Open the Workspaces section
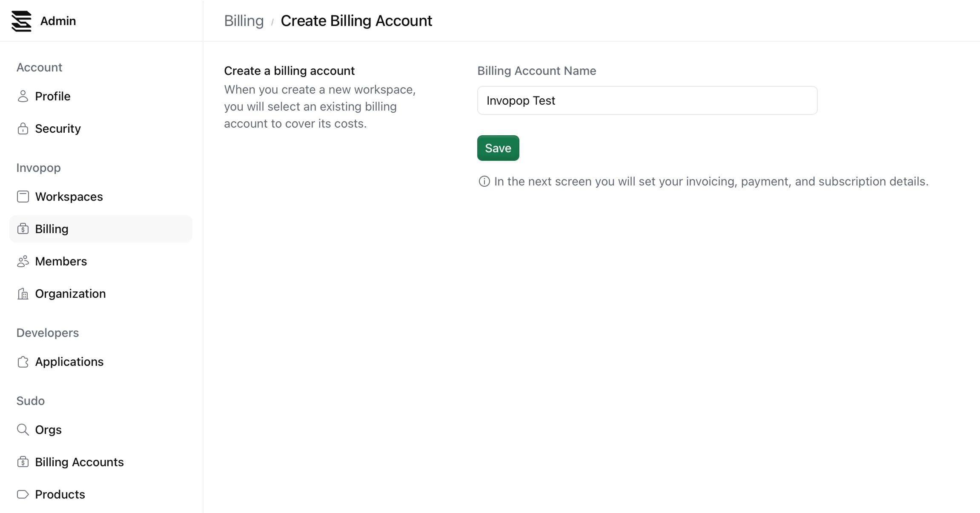The width and height of the screenshot is (980, 513). click(x=69, y=197)
